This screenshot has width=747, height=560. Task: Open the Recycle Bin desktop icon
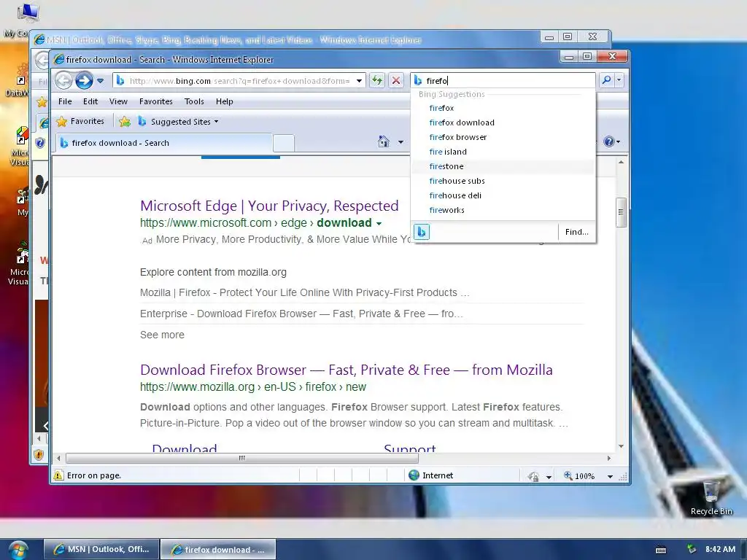(711, 497)
